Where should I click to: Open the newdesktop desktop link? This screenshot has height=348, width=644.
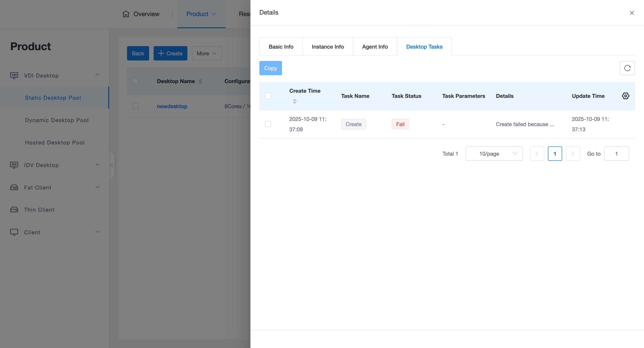click(x=172, y=106)
